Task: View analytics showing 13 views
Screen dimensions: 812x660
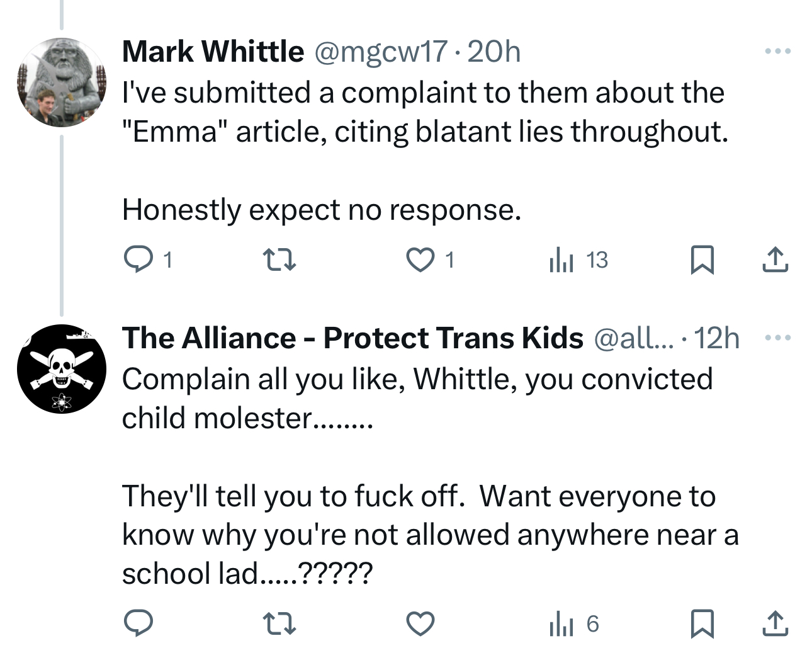Action: tap(578, 259)
